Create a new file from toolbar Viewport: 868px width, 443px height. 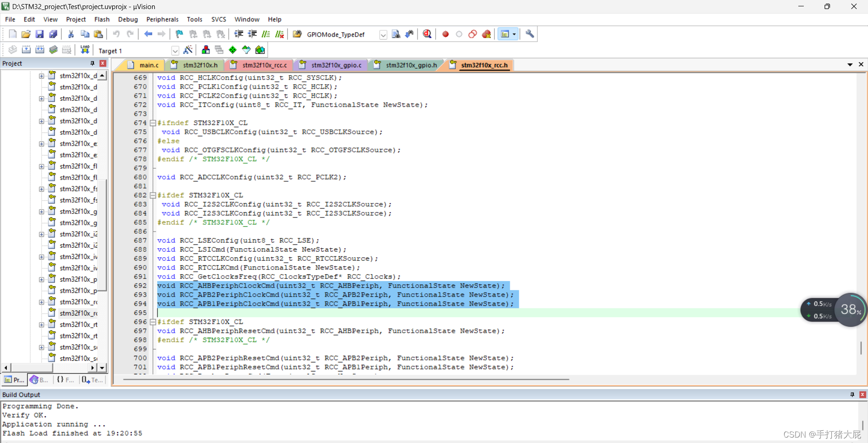[x=13, y=34]
